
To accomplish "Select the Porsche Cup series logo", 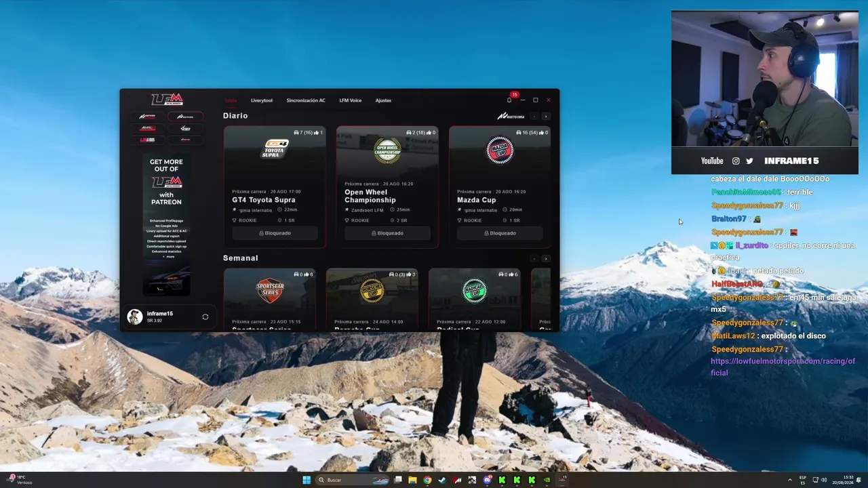I will [372, 291].
